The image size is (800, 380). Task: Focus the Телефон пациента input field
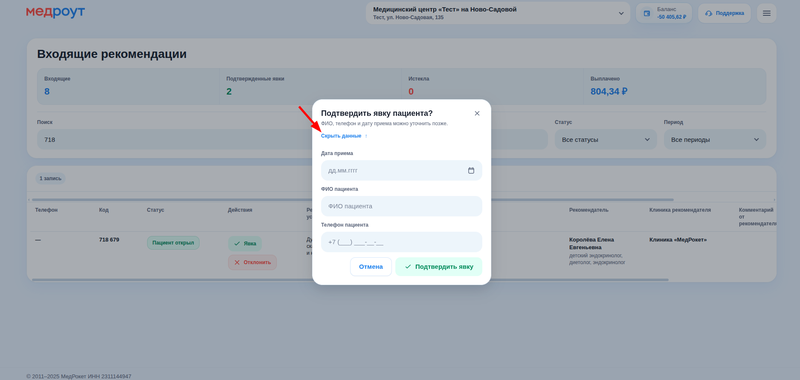click(x=402, y=242)
